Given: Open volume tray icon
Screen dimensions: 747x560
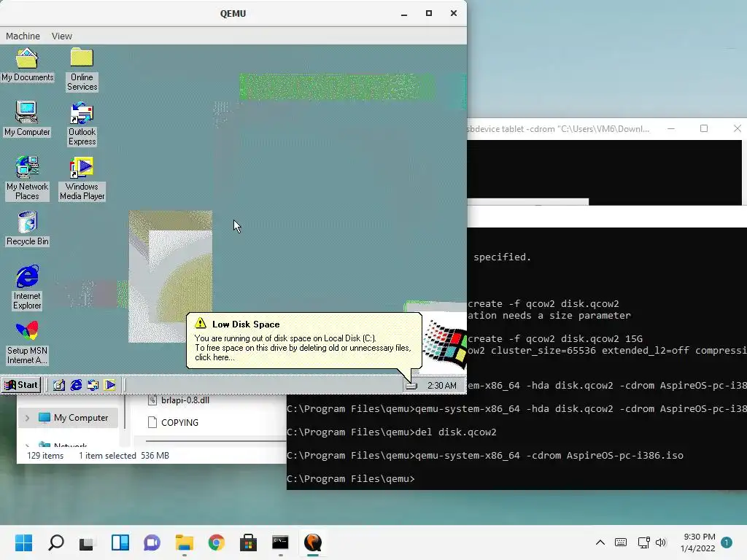Looking at the screenshot, I should click(661, 542).
